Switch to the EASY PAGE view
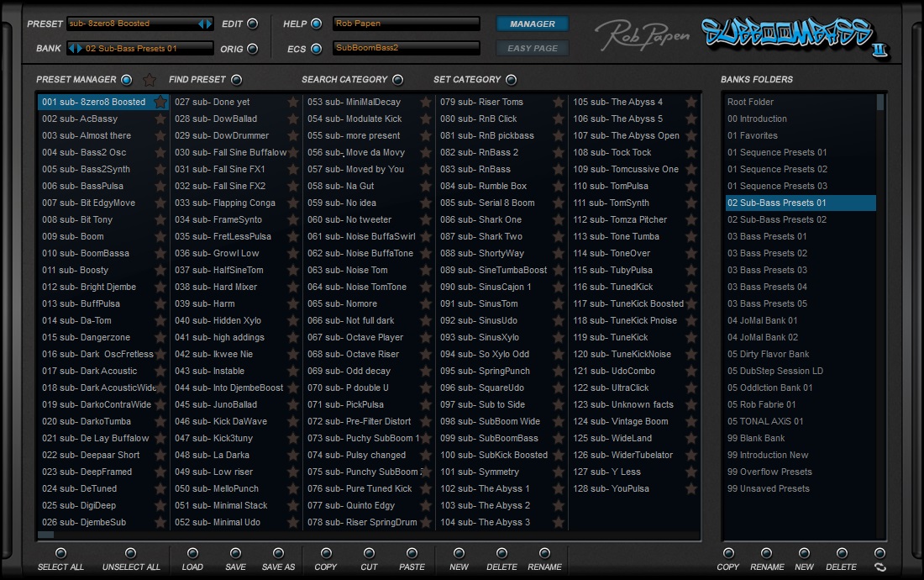The height and width of the screenshot is (580, 924). pyautogui.click(x=532, y=49)
